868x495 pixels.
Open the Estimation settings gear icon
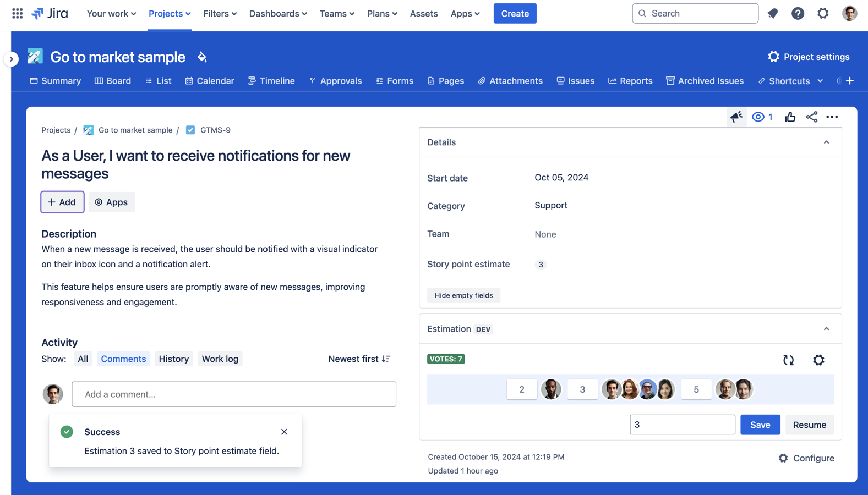pos(818,360)
